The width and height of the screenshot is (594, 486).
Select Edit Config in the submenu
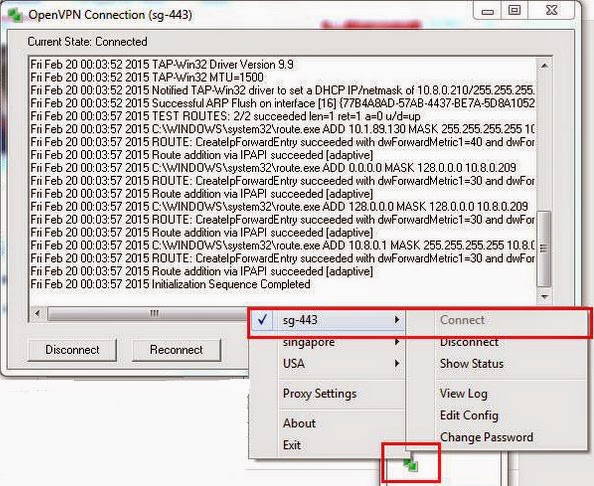tap(469, 415)
